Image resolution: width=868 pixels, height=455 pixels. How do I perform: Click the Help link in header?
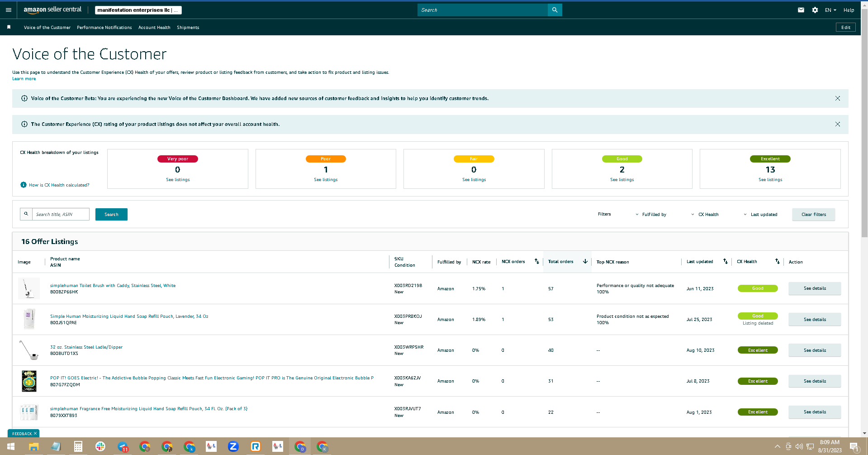(x=849, y=10)
